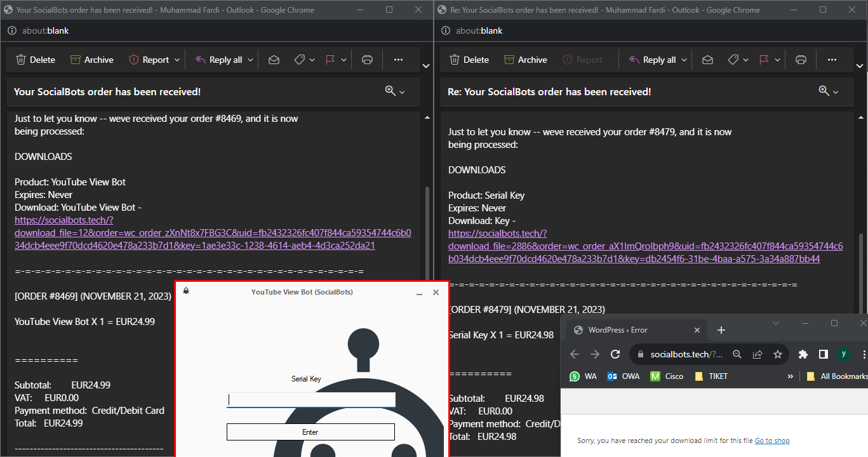
Task: Share the socialbots.tech page
Action: [x=758, y=354]
